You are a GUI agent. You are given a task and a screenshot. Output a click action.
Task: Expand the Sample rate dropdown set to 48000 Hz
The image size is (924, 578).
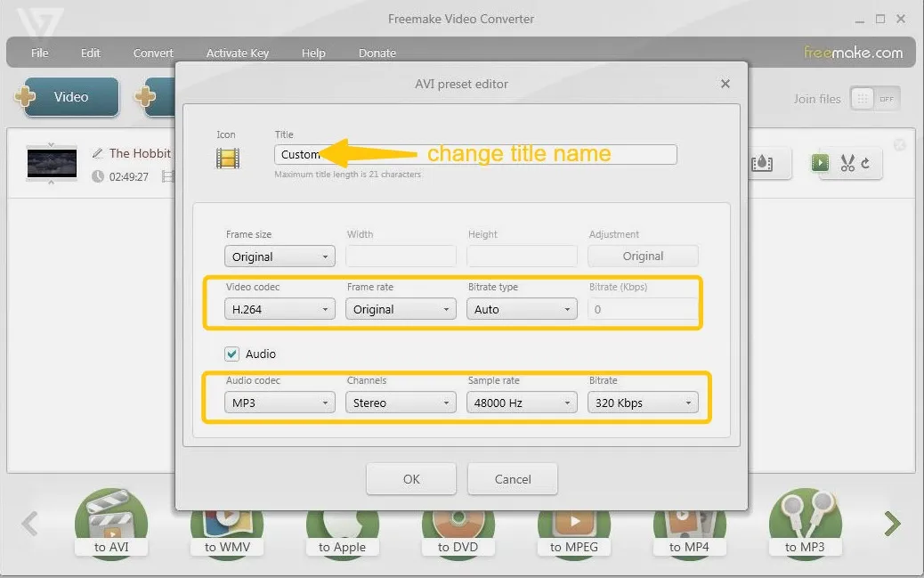[521, 403]
